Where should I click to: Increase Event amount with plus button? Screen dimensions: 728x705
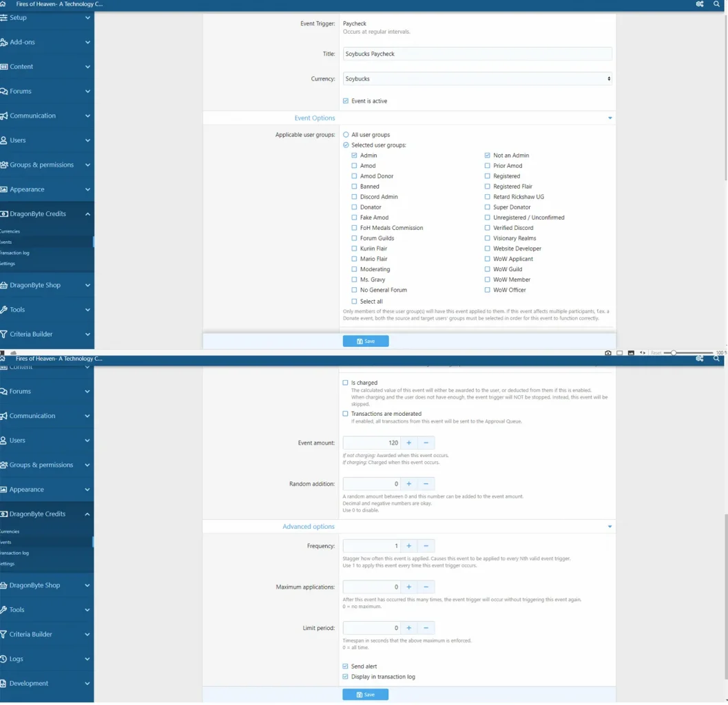(x=409, y=443)
